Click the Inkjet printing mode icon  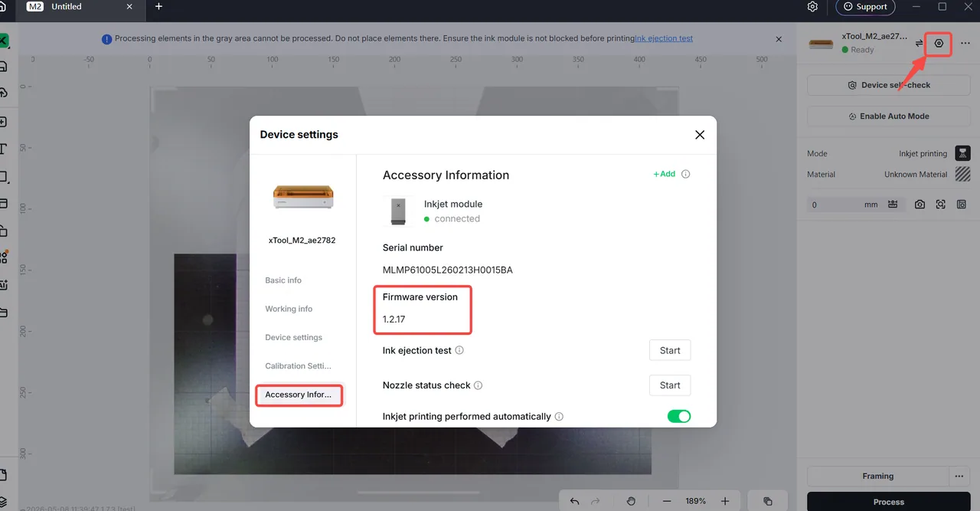point(962,153)
